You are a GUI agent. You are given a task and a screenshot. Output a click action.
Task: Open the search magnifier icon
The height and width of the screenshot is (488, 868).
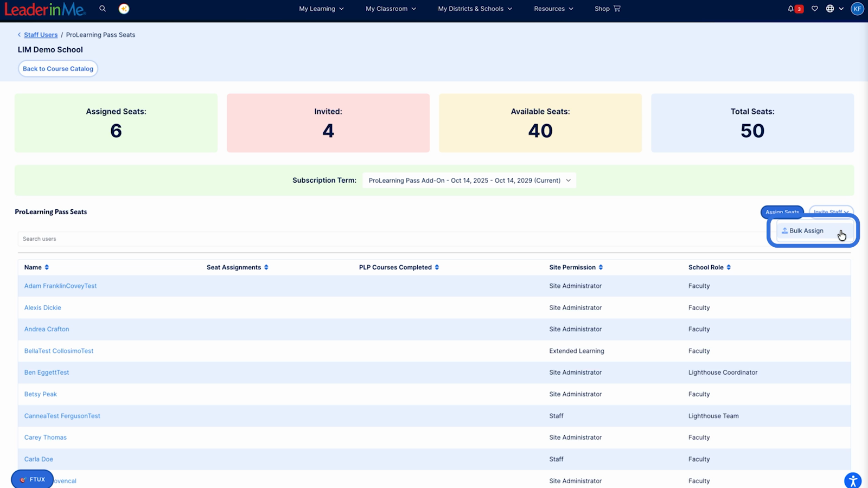(x=103, y=9)
